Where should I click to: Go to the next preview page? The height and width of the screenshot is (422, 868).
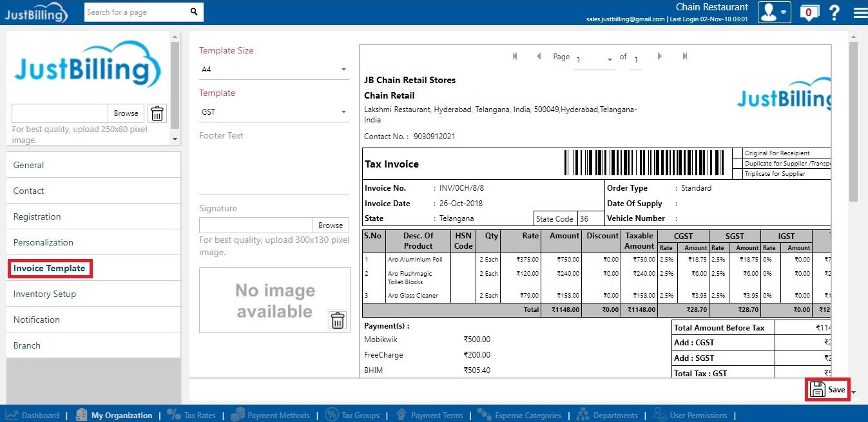pos(659,57)
